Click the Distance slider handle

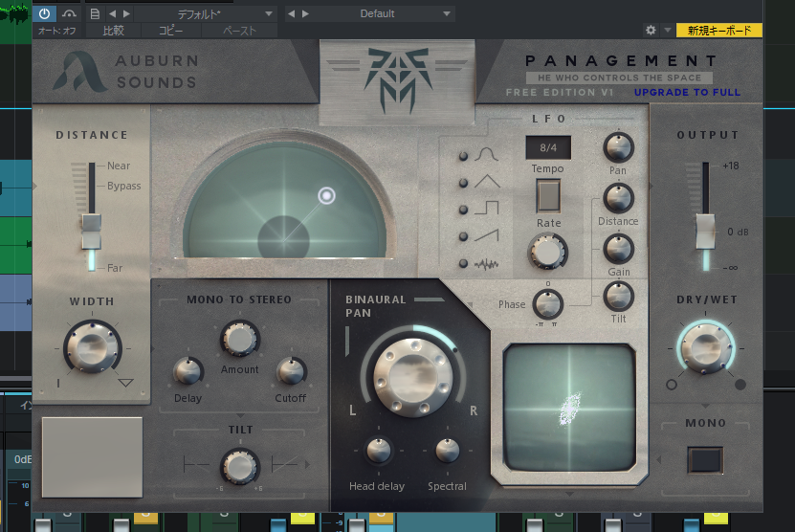(x=92, y=232)
